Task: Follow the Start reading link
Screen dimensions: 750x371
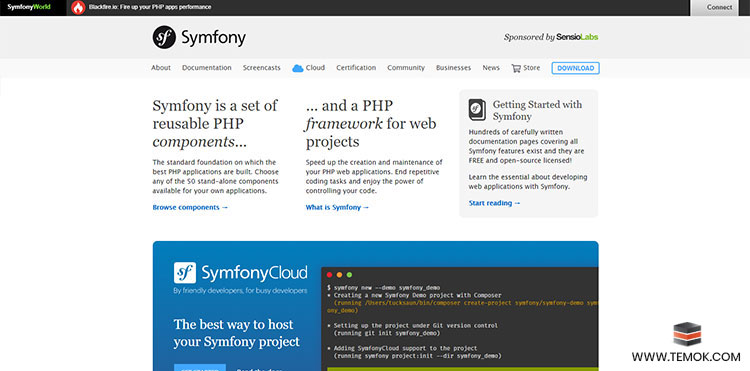Action: coord(495,203)
